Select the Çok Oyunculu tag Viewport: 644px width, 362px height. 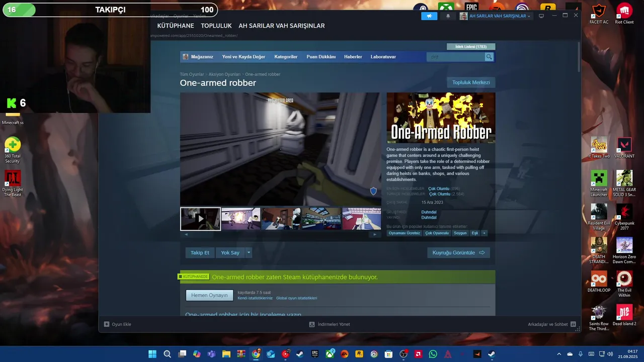437,233
